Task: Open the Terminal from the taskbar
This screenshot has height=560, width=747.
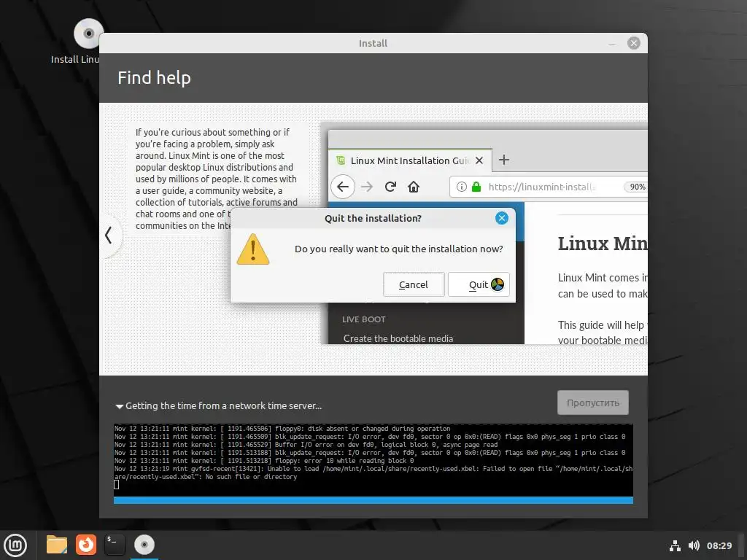Action: coord(115,545)
